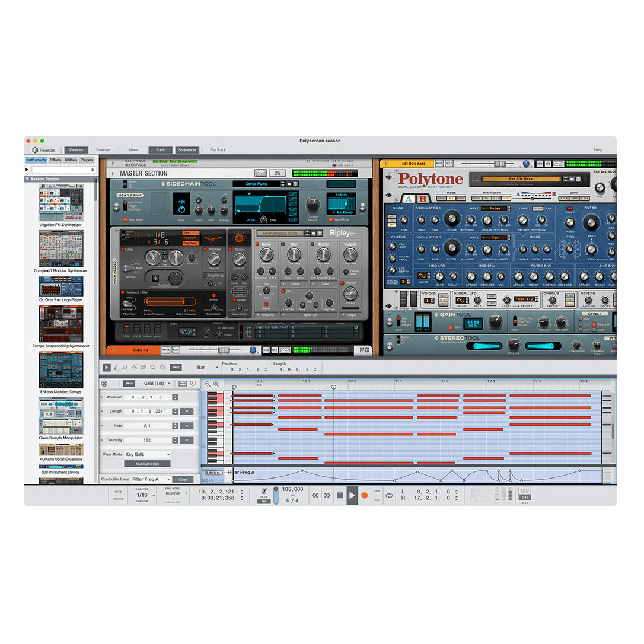Open the Help menu

point(598,150)
